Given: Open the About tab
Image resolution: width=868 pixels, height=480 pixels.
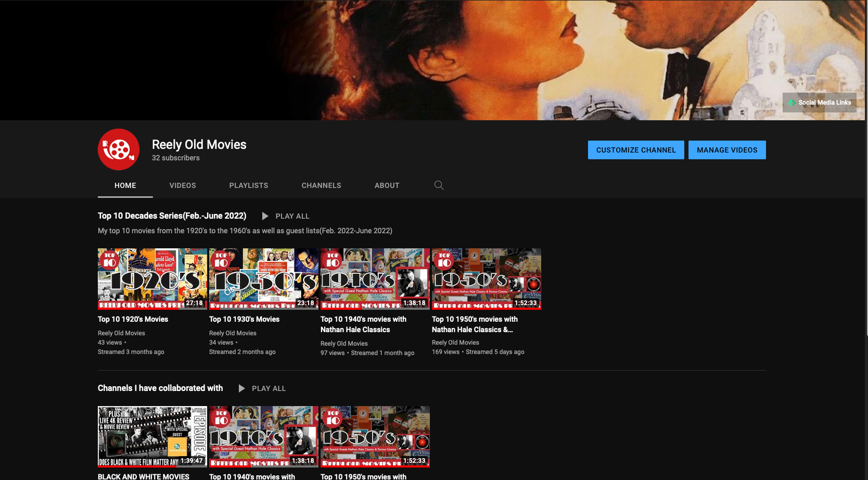Looking at the screenshot, I should click(x=387, y=185).
